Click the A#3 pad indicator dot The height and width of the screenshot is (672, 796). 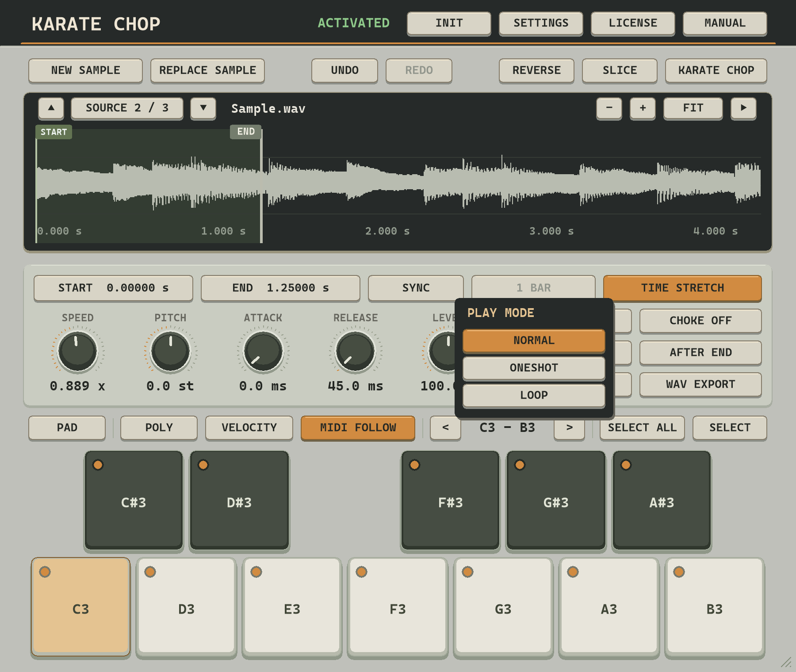pyautogui.click(x=626, y=465)
